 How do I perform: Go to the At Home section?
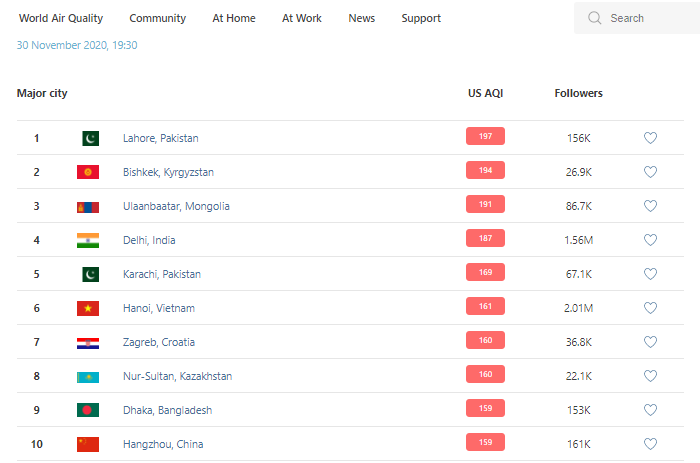point(234,18)
